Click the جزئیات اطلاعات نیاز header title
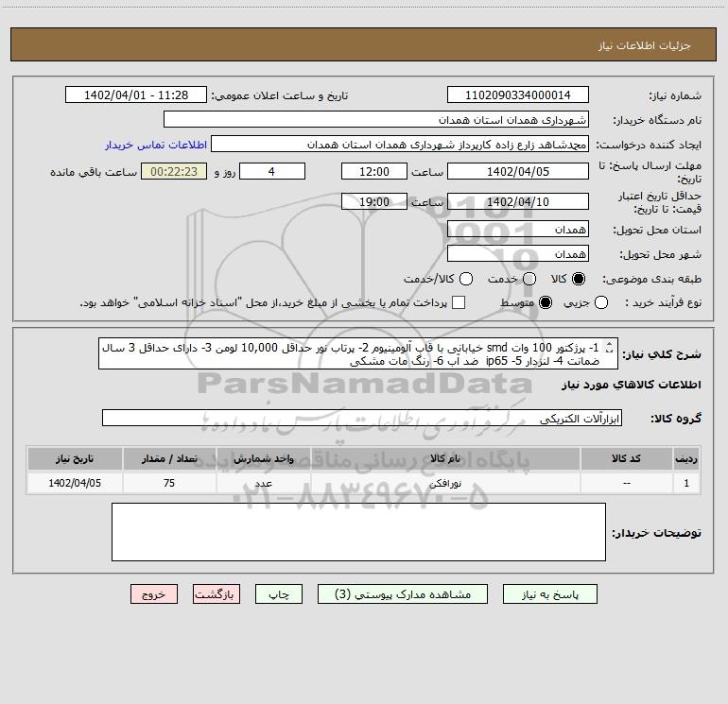728x704 pixels. point(644,45)
